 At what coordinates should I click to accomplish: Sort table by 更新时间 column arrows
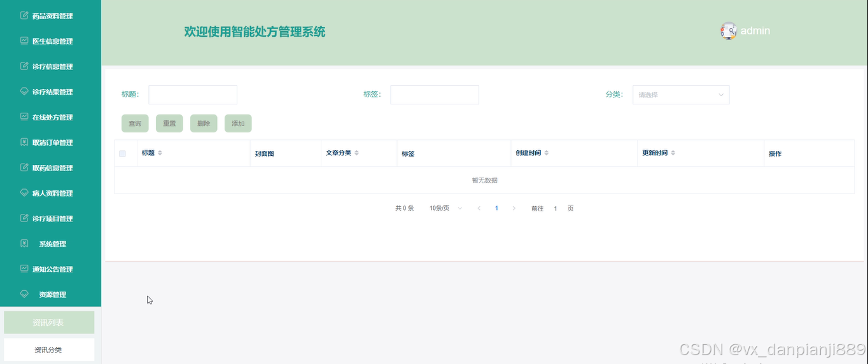click(673, 153)
